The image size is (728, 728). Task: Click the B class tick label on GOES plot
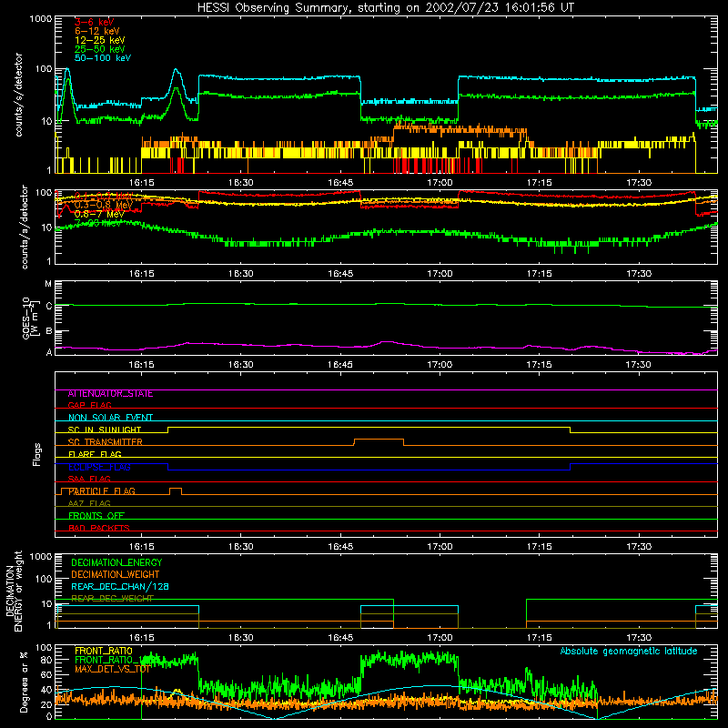(49, 331)
